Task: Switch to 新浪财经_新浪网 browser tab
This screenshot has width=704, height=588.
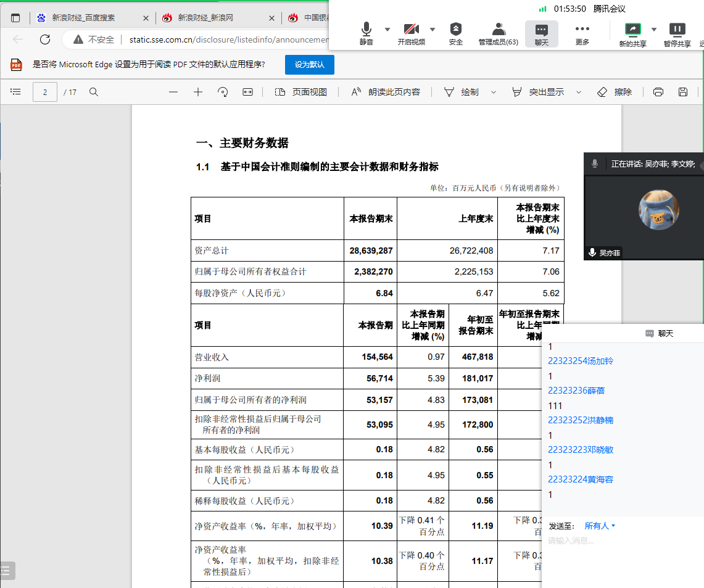Action: [x=210, y=18]
